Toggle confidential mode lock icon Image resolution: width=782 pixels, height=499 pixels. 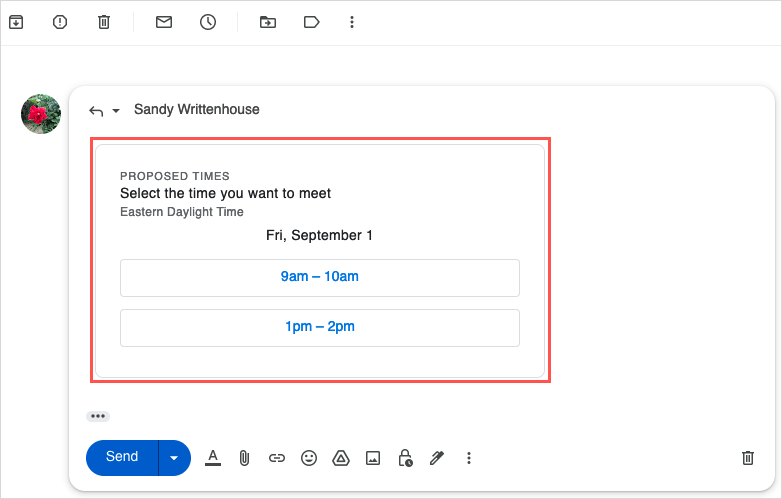[405, 458]
